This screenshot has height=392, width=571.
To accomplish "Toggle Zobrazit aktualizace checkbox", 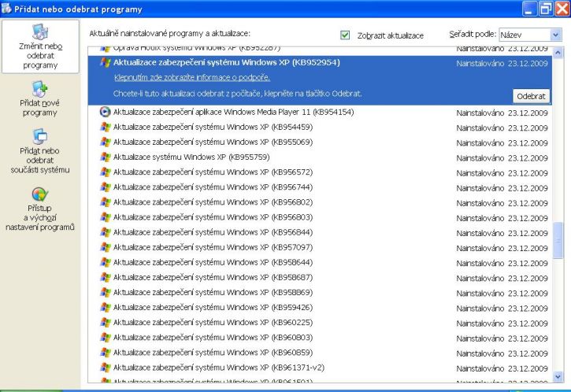I will (345, 35).
